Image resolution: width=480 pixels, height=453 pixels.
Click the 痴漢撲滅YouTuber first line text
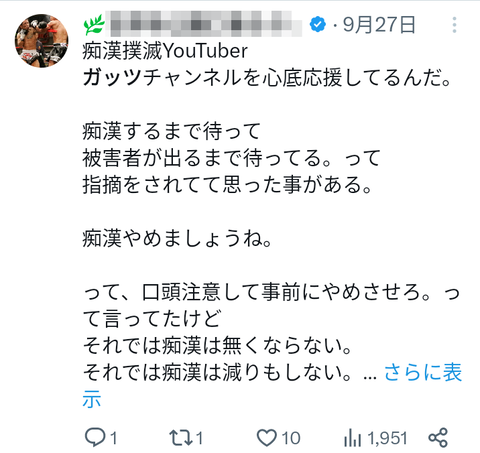[165, 51]
